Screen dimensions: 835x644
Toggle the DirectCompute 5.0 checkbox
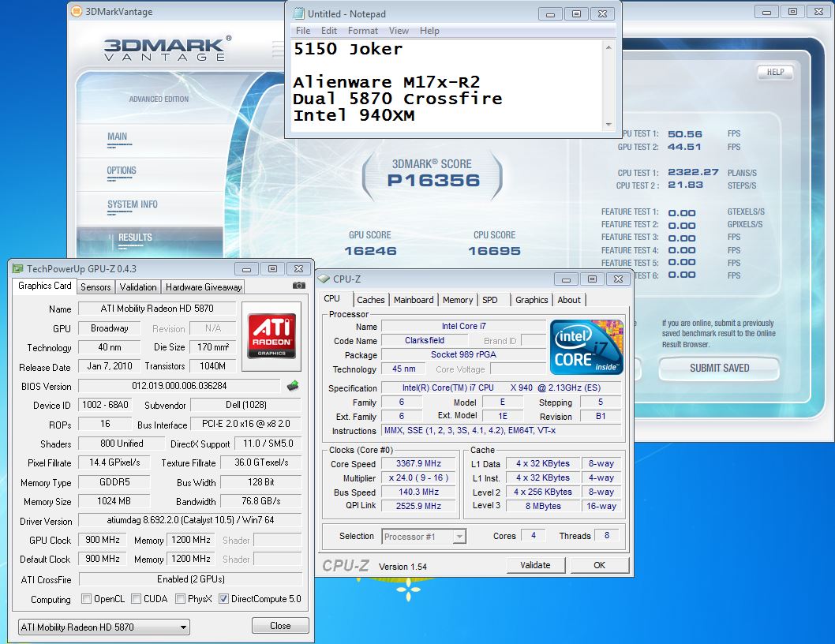pos(223,599)
